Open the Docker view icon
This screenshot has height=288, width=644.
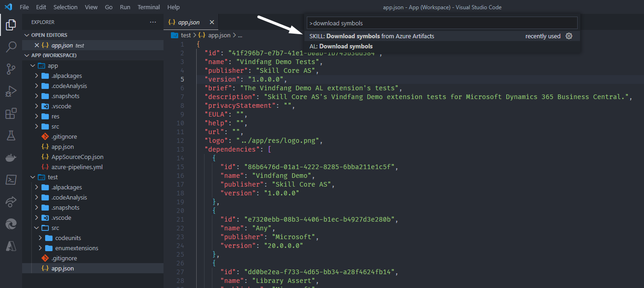coord(11,158)
